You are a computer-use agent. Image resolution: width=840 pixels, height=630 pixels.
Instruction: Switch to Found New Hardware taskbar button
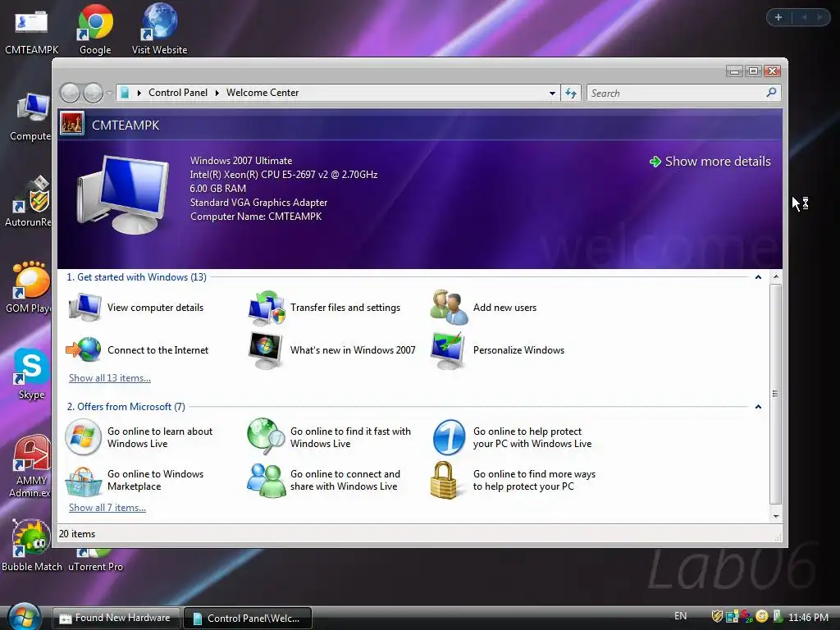coord(115,618)
